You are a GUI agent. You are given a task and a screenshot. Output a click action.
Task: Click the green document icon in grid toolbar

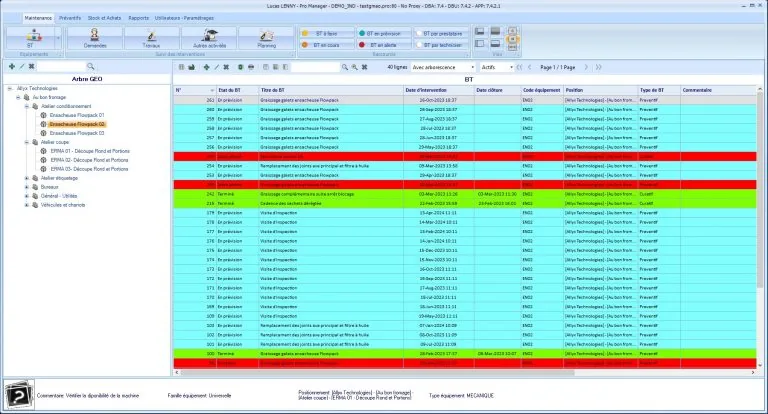pos(240,67)
